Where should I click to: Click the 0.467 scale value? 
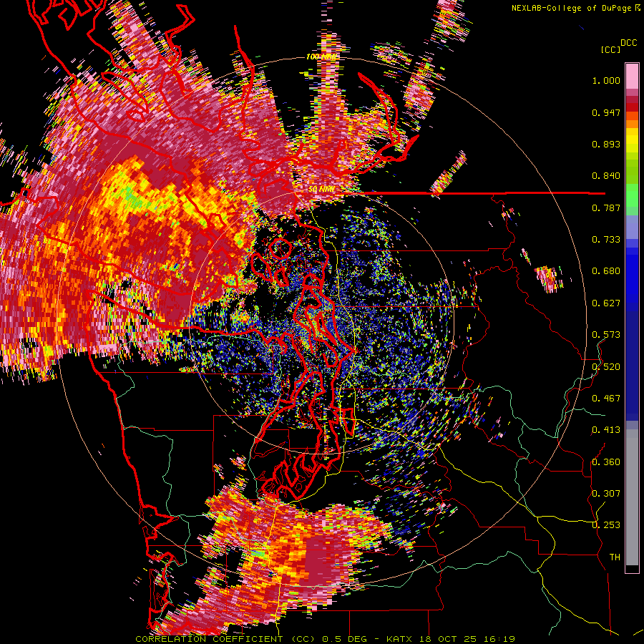coord(606,399)
